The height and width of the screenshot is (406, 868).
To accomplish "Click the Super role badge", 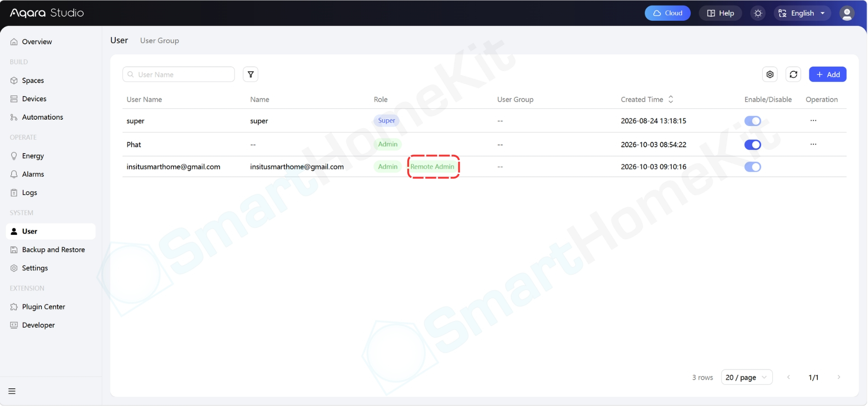I will point(387,121).
